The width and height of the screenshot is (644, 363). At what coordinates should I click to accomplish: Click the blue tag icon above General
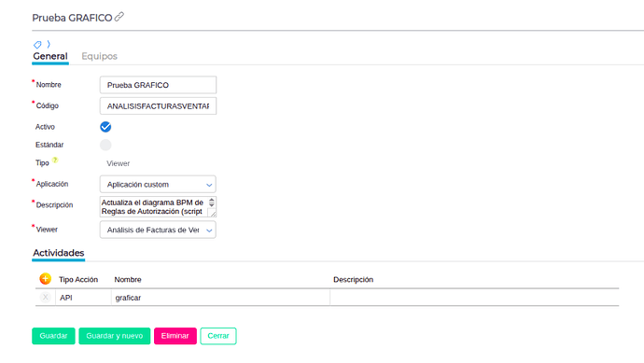point(37,45)
